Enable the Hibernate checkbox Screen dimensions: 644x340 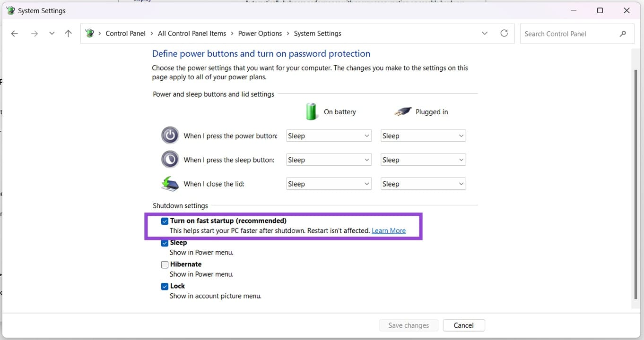[x=165, y=264]
